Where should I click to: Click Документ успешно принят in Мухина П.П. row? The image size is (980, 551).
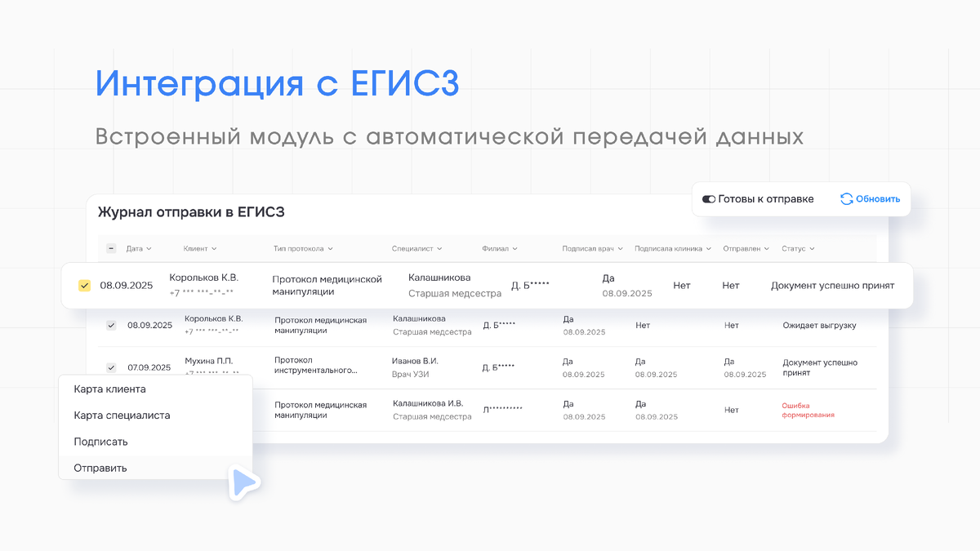tap(820, 367)
